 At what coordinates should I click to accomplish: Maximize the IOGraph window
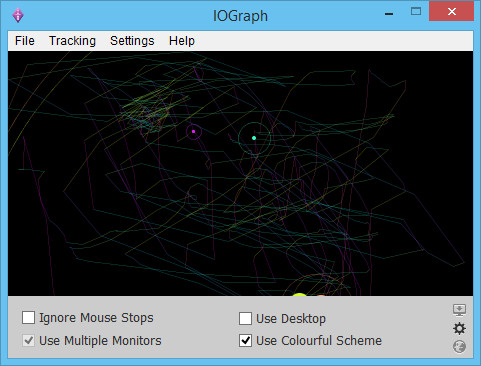pyautogui.click(x=416, y=12)
